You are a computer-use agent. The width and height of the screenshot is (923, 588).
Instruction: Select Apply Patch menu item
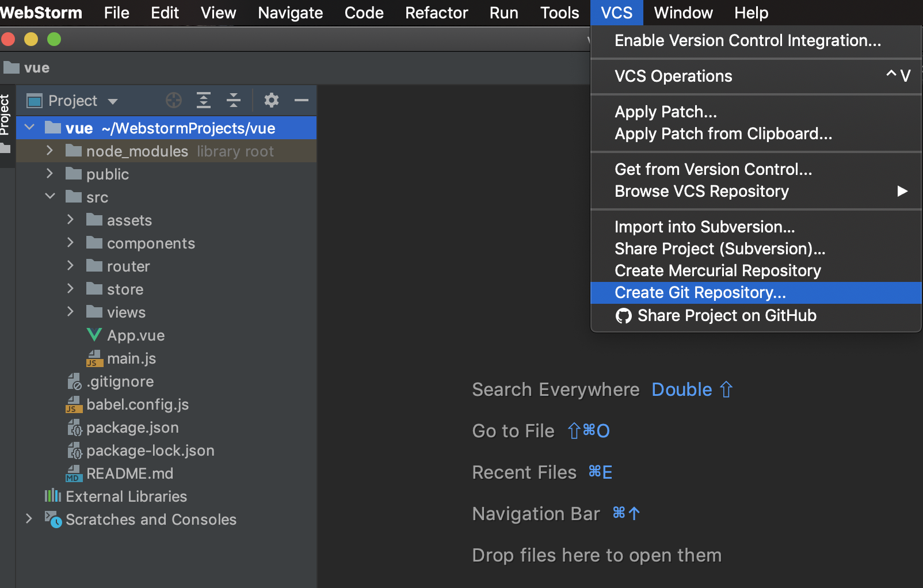point(756,112)
